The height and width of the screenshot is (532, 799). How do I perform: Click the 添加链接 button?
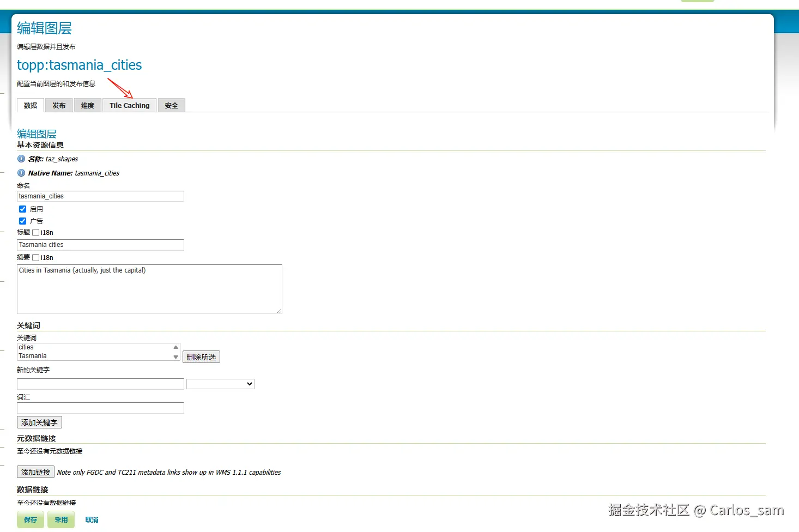pyautogui.click(x=35, y=472)
